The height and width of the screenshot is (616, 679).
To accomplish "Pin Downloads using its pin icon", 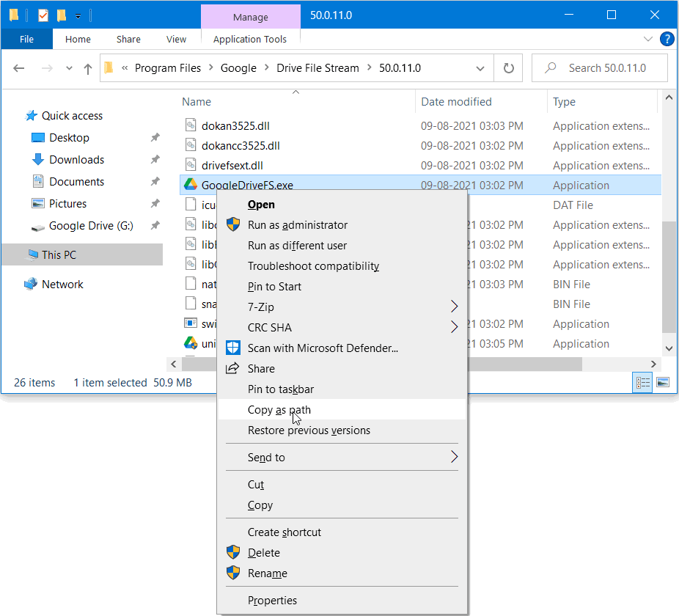I will (155, 159).
